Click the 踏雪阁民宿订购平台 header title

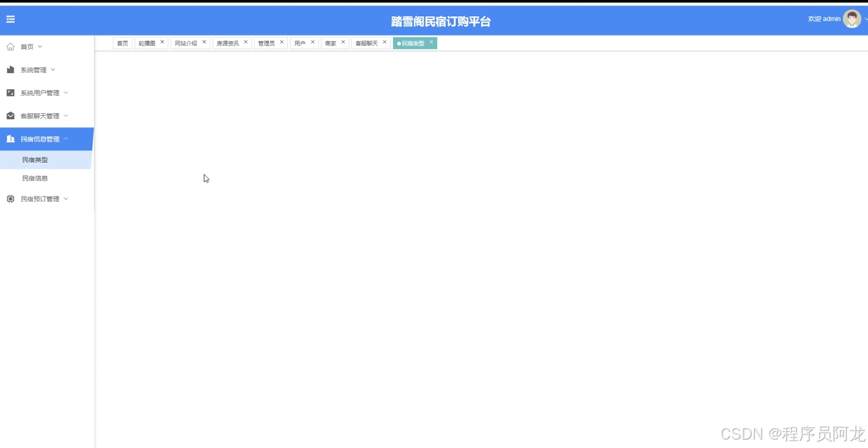[441, 21]
